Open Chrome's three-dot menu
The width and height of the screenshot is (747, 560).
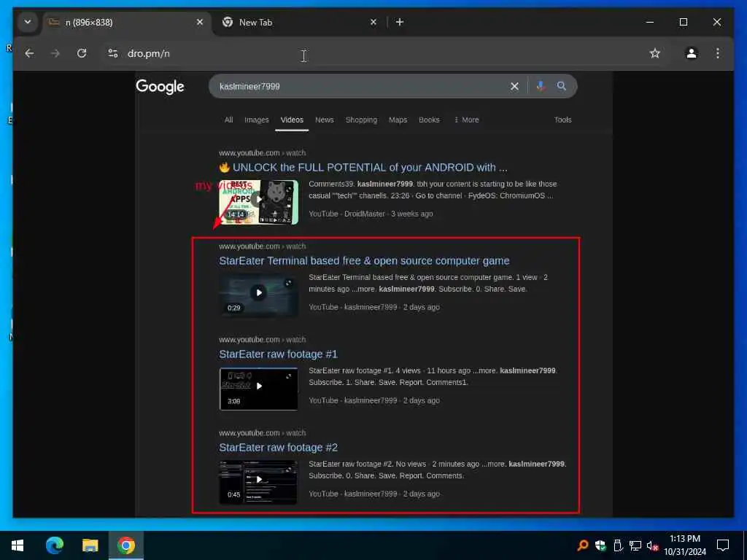[718, 53]
